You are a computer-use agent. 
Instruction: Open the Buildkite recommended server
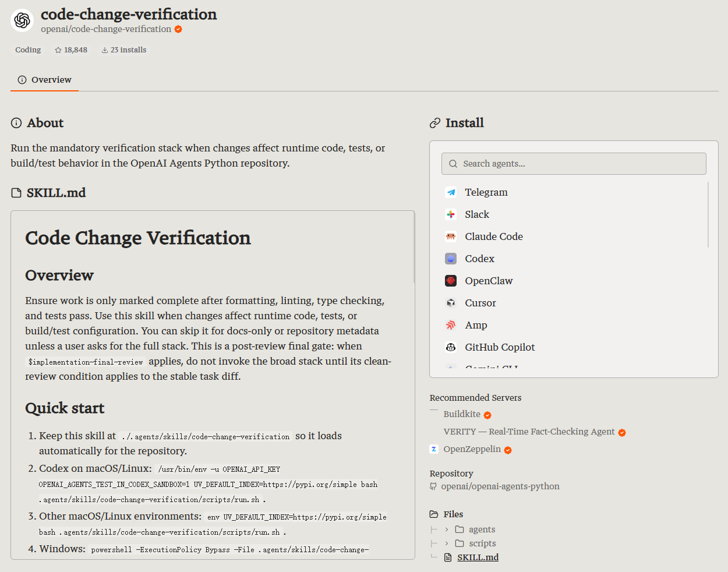pyautogui.click(x=462, y=414)
